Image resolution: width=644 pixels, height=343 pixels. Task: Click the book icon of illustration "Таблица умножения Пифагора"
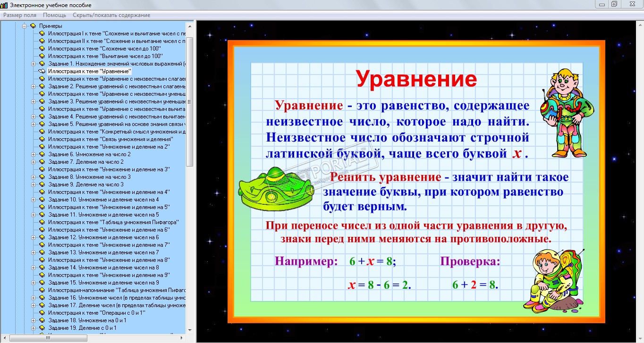(x=42, y=222)
